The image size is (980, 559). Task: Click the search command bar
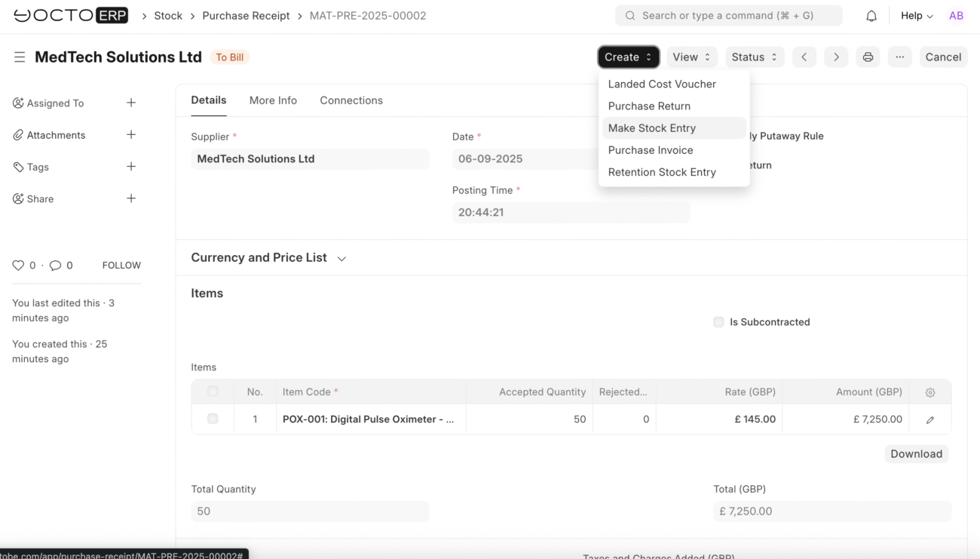click(729, 16)
